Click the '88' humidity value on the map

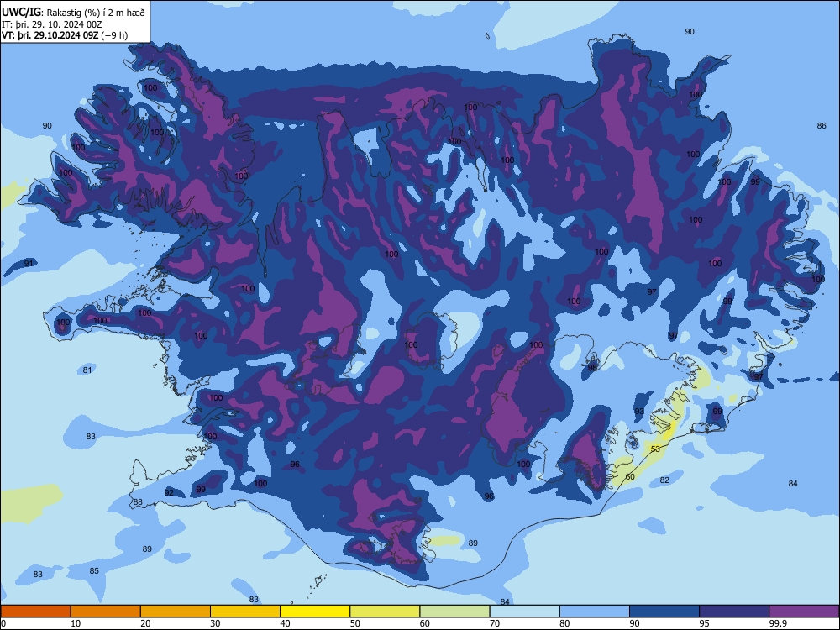tap(139, 502)
